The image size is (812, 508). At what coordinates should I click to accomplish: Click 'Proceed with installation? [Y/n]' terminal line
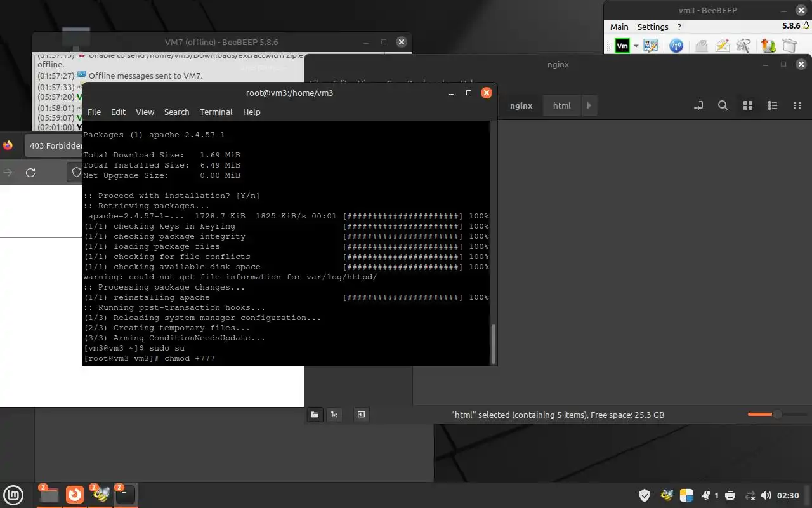pyautogui.click(x=171, y=196)
